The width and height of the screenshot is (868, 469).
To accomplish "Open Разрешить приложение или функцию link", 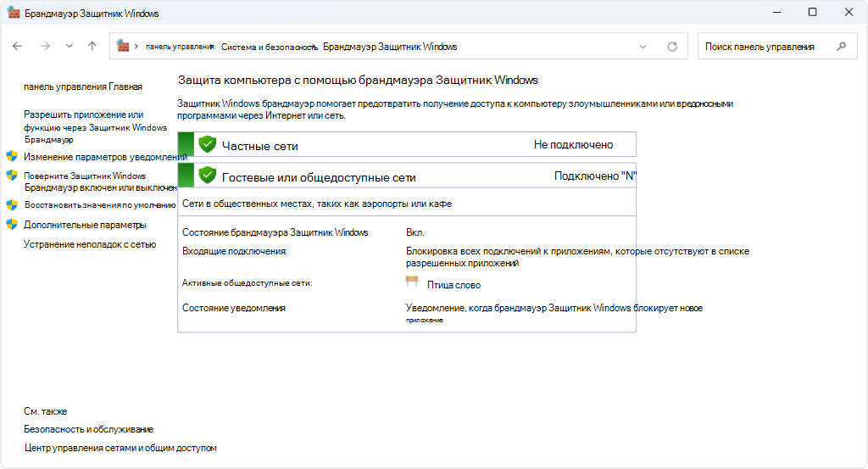I will click(95, 127).
